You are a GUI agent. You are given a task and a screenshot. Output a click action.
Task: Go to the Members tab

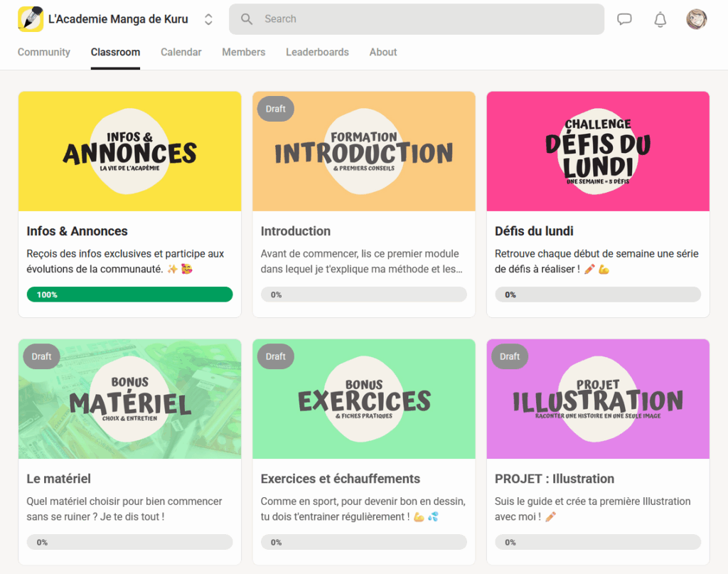coord(243,52)
